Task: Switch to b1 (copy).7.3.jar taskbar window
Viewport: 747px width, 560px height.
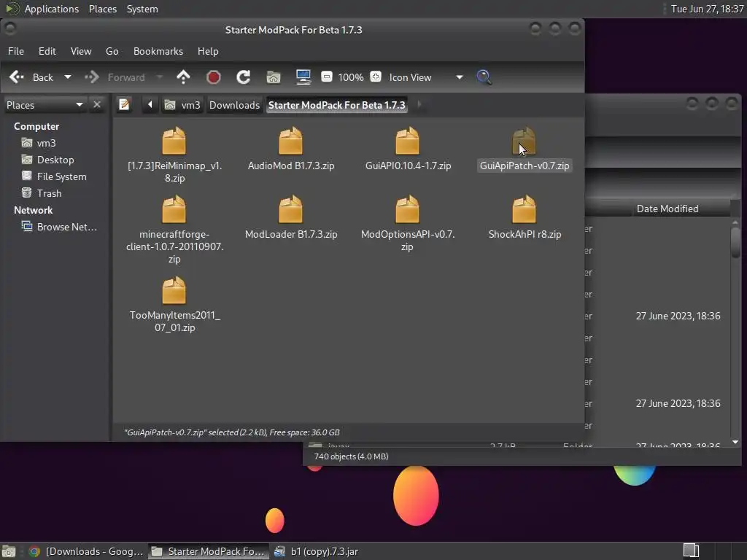Action: [317, 551]
